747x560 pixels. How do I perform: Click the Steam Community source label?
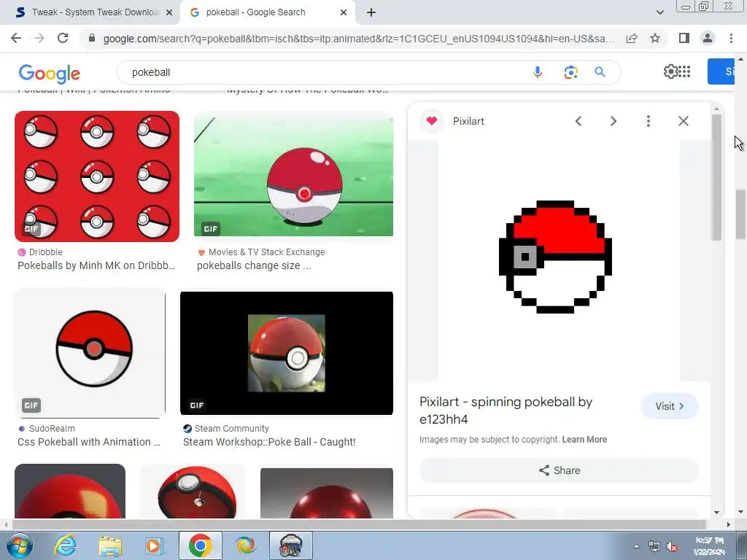231,428
